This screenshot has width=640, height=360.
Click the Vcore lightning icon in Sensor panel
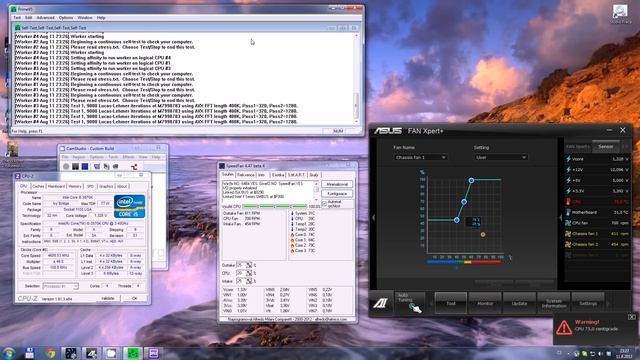(568, 159)
